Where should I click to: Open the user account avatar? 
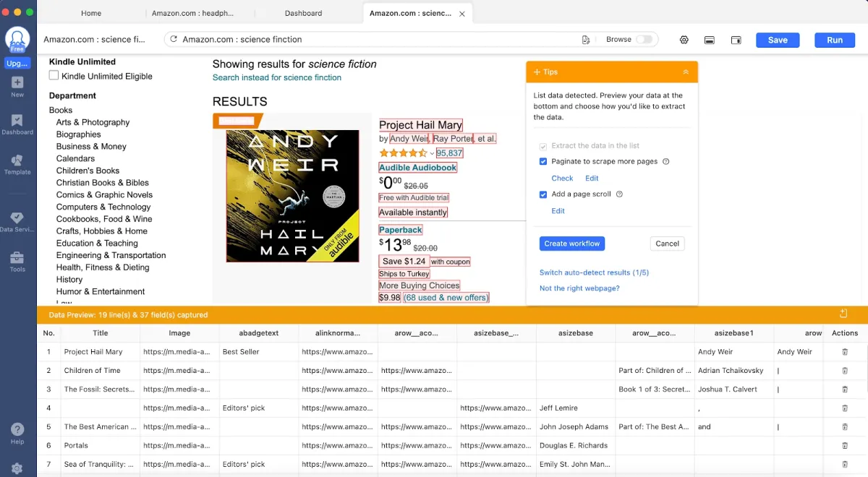pos(17,39)
